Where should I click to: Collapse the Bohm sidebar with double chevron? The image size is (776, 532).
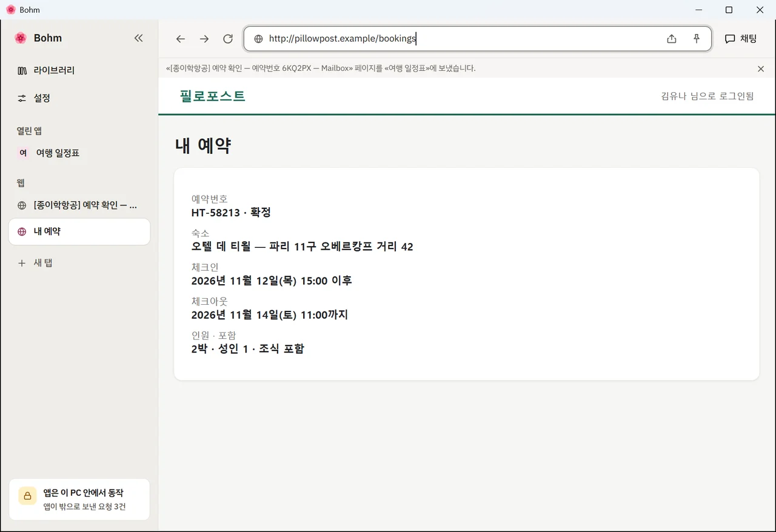coord(138,38)
